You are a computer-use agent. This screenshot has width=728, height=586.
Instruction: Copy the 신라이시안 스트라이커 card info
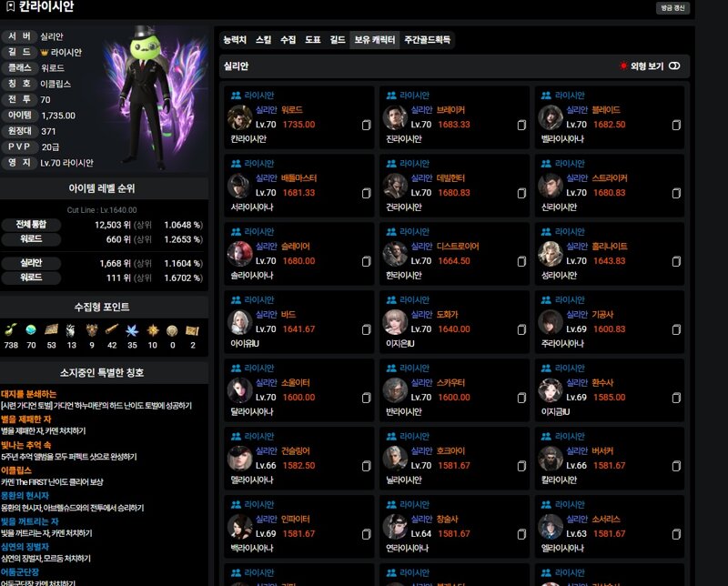tap(676, 193)
